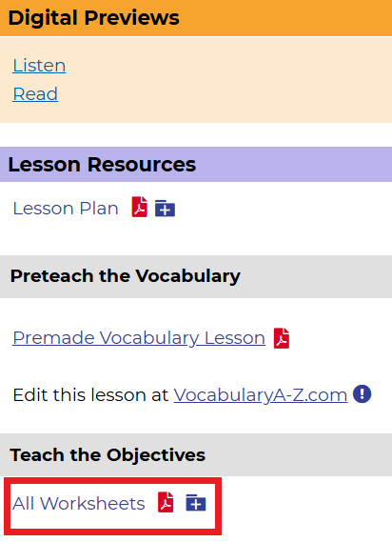
Task: Open the Lesson Plan PDF icon
Action: [140, 207]
